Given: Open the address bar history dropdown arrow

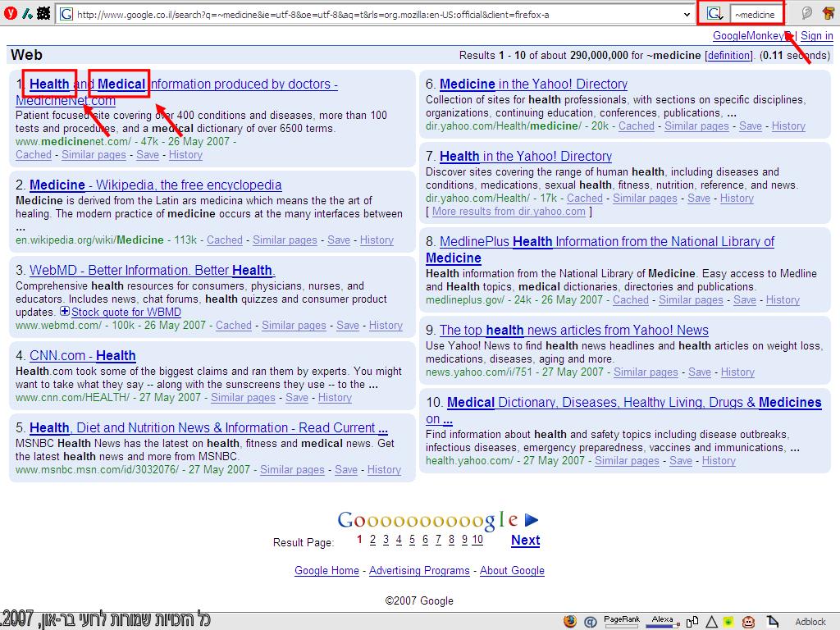Looking at the screenshot, I should click(x=687, y=15).
